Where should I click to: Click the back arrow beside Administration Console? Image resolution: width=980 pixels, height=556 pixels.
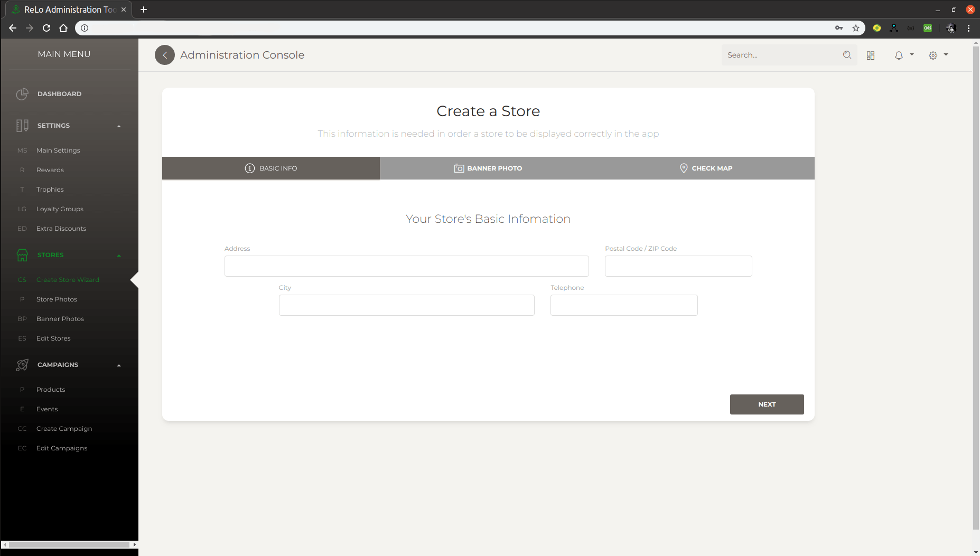[x=165, y=55]
